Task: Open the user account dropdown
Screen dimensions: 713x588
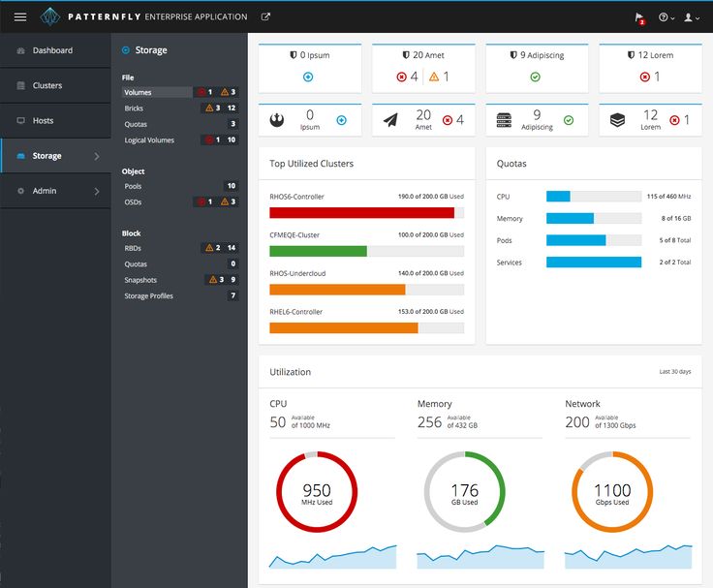Action: click(692, 17)
